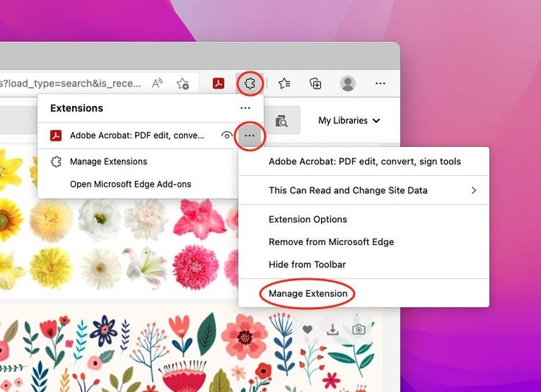This screenshot has width=541, height=392.
Task: Click the user profile avatar icon
Action: pos(348,84)
